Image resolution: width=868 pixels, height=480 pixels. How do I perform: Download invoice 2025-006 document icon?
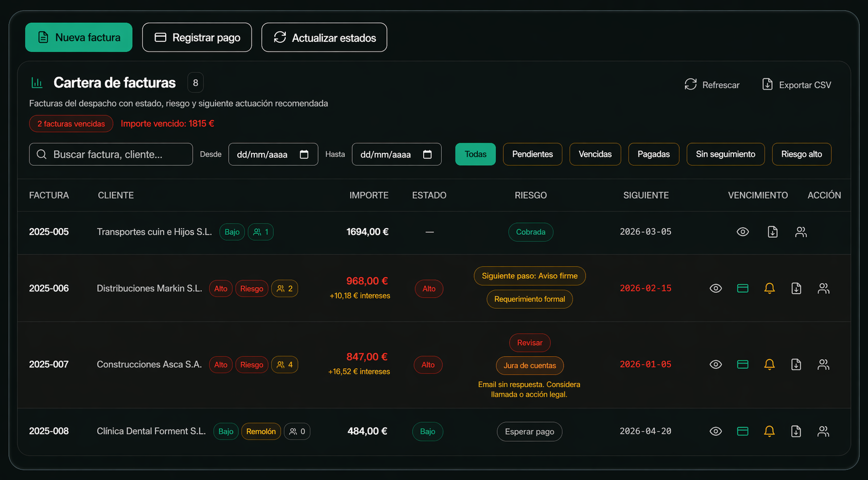coord(796,289)
